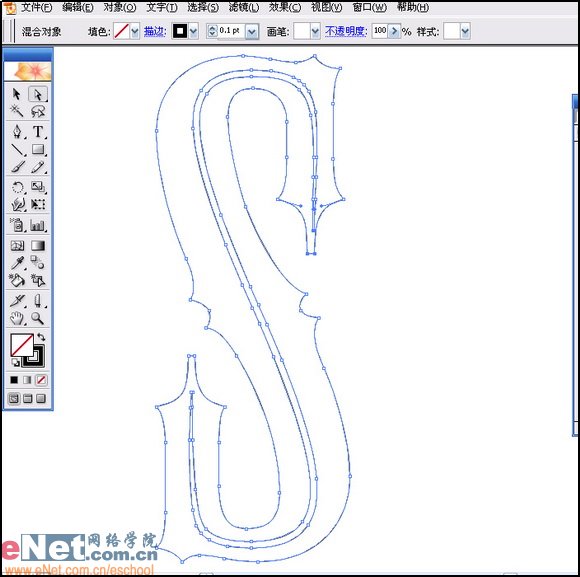Image resolution: width=580 pixels, height=577 pixels.
Task: Select the Pencil tool
Action: [38, 167]
